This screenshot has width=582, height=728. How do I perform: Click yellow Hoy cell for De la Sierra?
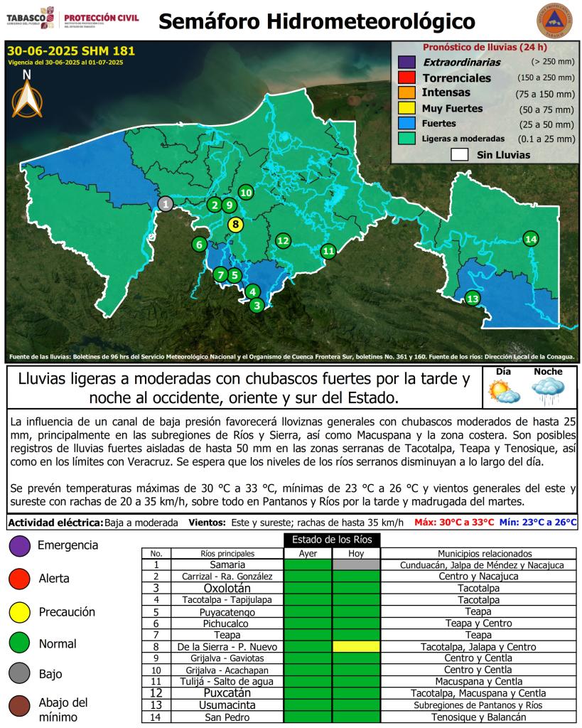(x=356, y=647)
